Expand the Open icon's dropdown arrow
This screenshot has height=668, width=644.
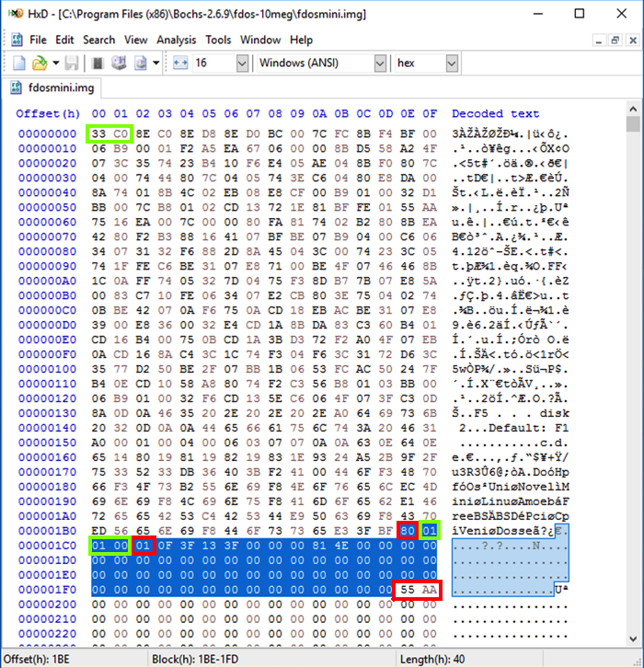tap(56, 63)
